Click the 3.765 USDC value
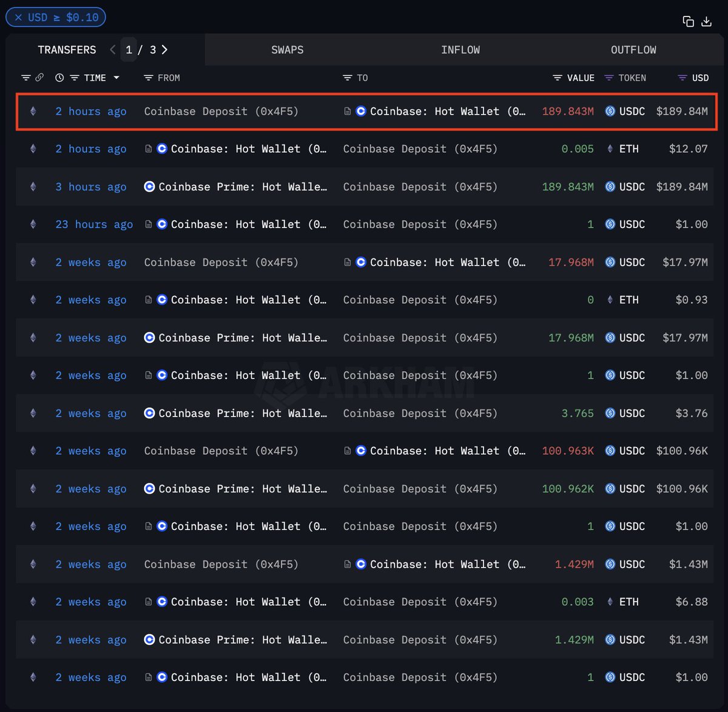The image size is (728, 712). [578, 413]
